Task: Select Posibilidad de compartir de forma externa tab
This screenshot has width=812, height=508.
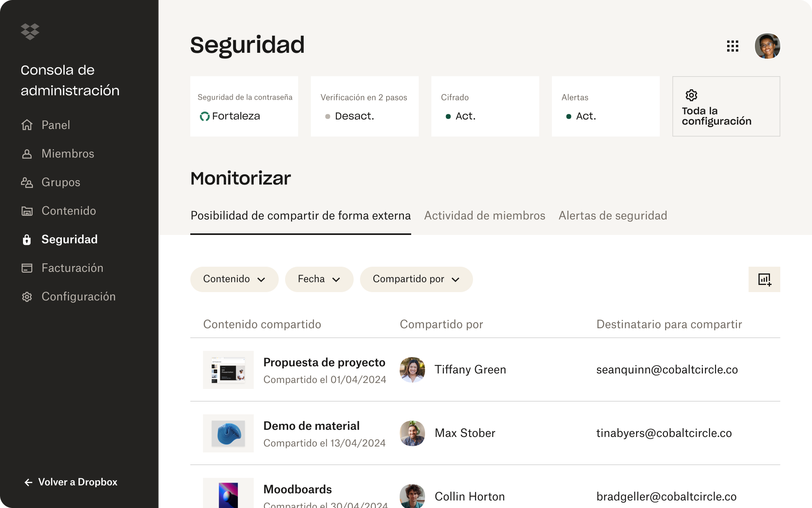Action: [x=301, y=216]
